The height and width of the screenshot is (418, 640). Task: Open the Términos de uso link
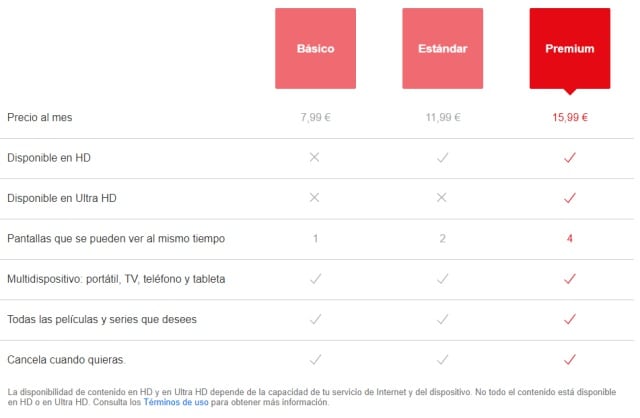(x=176, y=402)
